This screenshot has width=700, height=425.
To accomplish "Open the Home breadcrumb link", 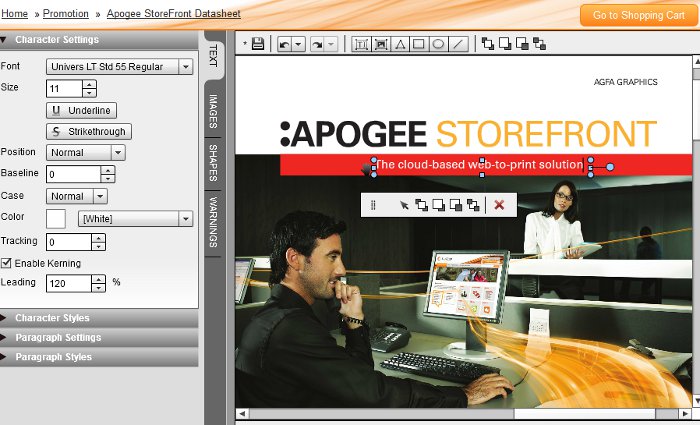I will (14, 14).
